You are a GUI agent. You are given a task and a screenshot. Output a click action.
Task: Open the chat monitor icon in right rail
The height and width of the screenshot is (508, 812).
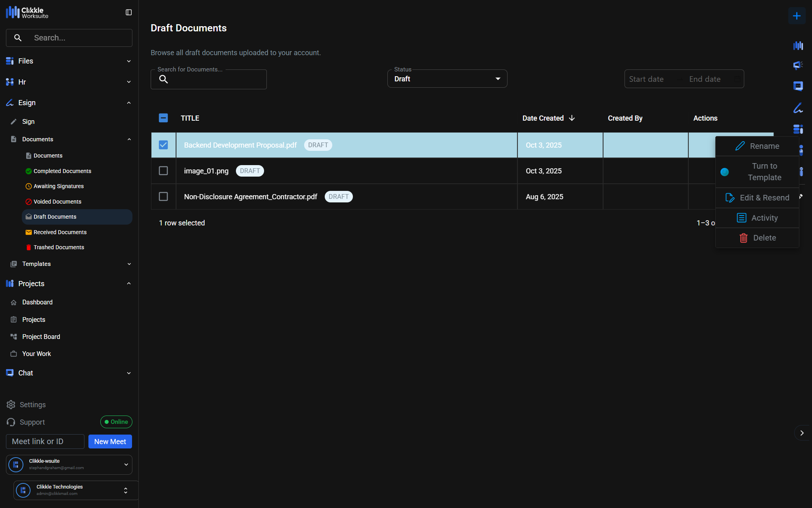(798, 86)
